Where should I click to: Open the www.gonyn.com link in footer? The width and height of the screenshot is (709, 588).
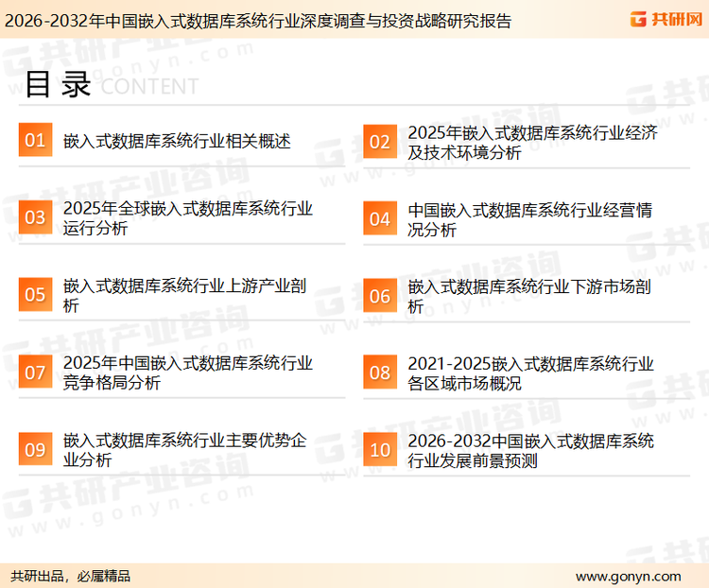pyautogui.click(x=628, y=577)
